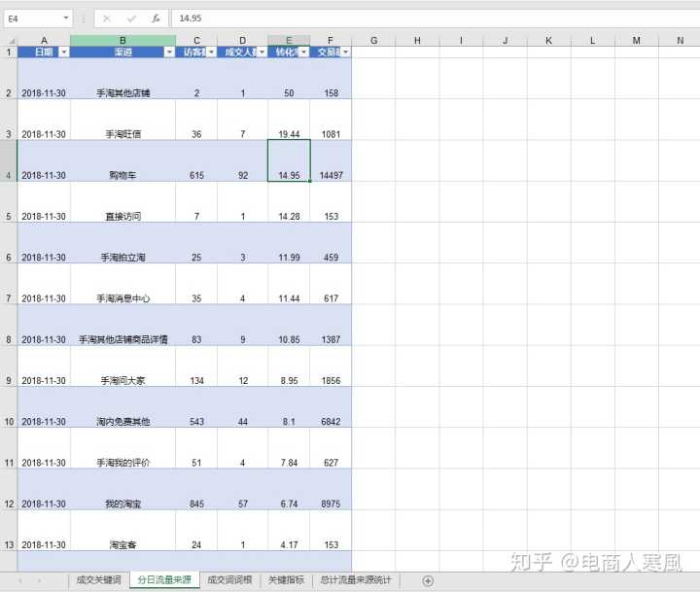This screenshot has width=700, height=592.
Task: Click the Enter checkmark icon in formula bar
Action: tap(131, 18)
